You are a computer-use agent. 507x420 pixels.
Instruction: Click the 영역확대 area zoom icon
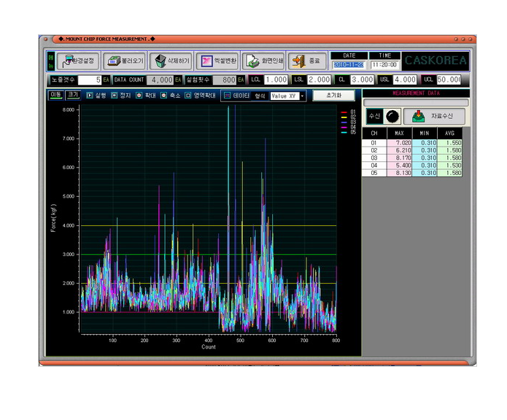[x=188, y=96]
